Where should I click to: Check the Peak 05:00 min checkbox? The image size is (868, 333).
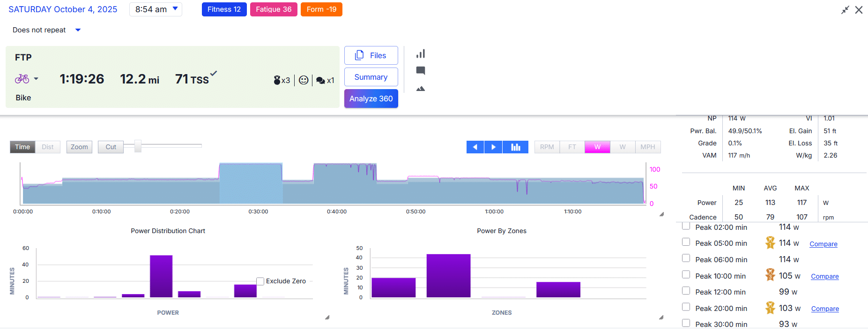686,242
